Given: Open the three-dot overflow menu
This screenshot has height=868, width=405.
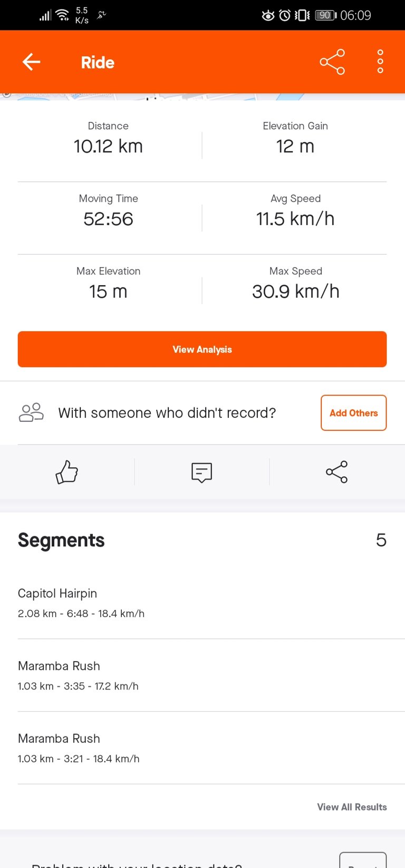Looking at the screenshot, I should pyautogui.click(x=380, y=62).
